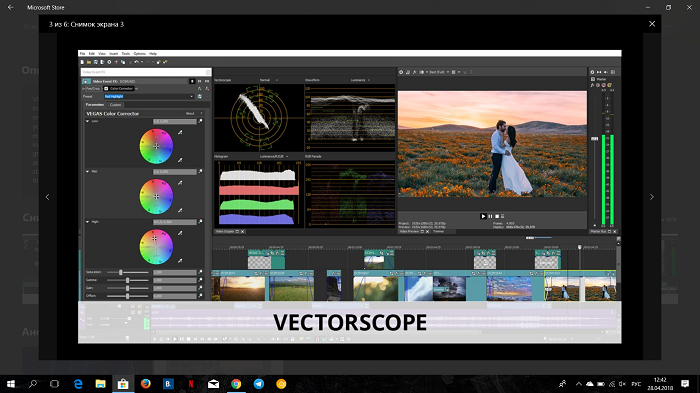Advance to the next screenshot
Screen dimensions: 700x393
pyautogui.click(x=652, y=196)
